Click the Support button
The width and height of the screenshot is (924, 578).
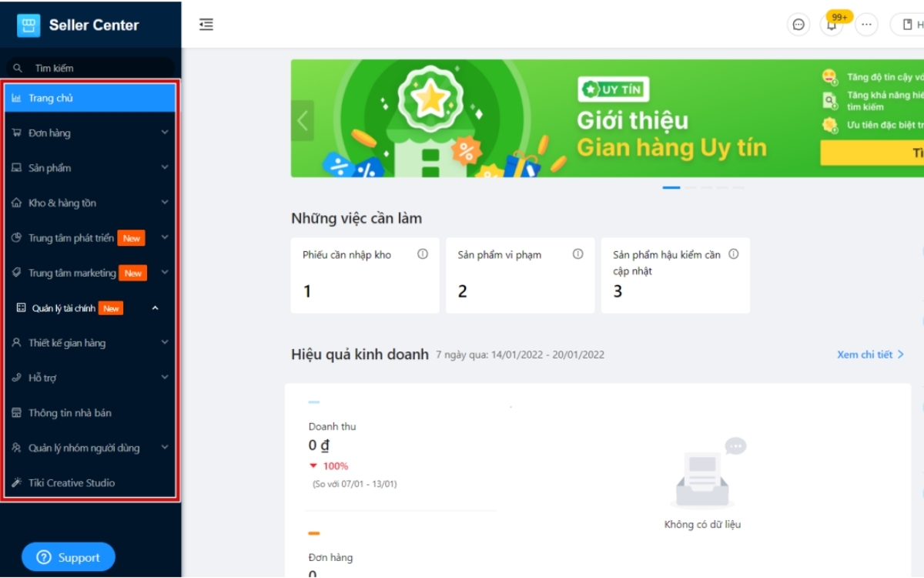pyautogui.click(x=69, y=557)
